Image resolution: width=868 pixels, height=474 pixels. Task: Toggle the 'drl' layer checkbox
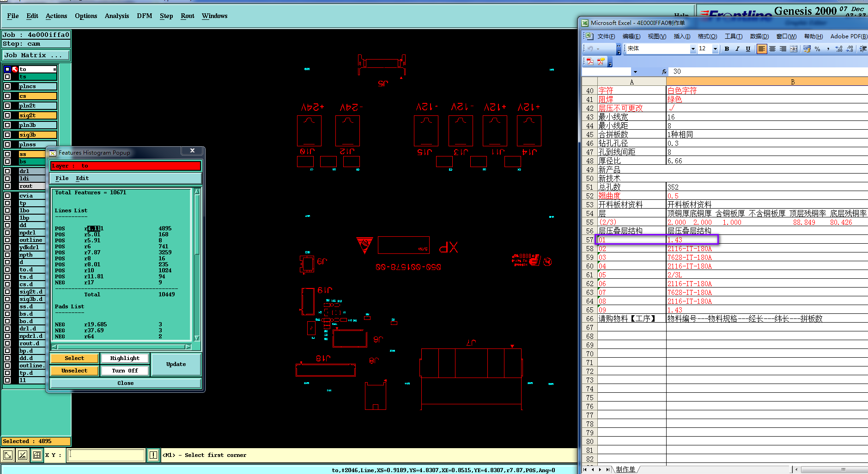pos(7,171)
